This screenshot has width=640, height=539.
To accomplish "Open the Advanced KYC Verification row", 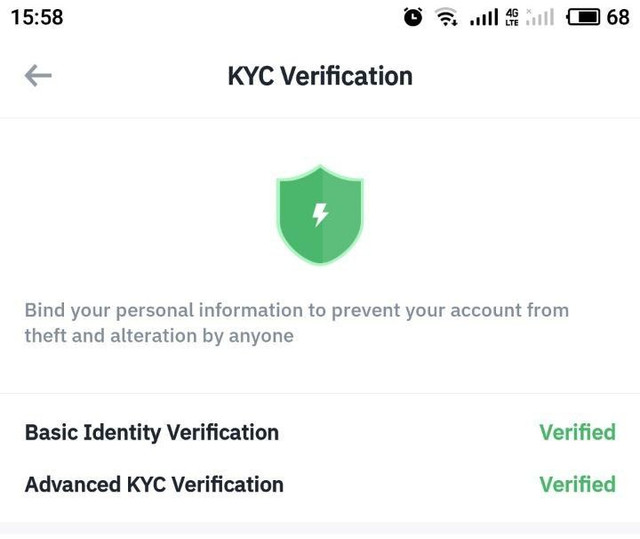I will [154, 484].
